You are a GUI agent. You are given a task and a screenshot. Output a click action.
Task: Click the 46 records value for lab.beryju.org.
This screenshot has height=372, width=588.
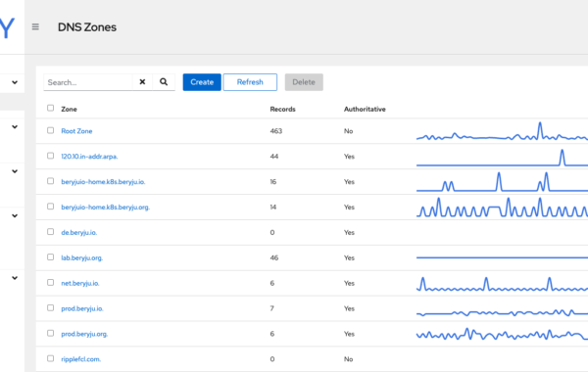pos(274,258)
